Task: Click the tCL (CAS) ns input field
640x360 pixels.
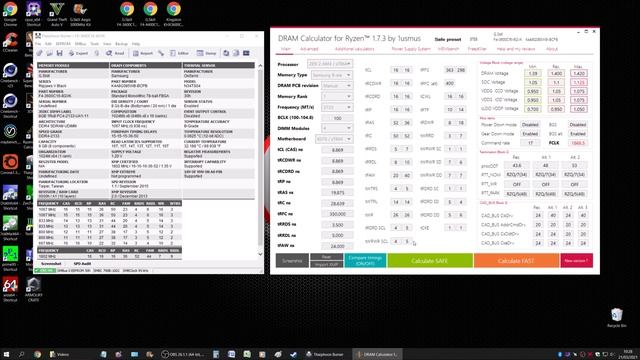Action: point(337,150)
